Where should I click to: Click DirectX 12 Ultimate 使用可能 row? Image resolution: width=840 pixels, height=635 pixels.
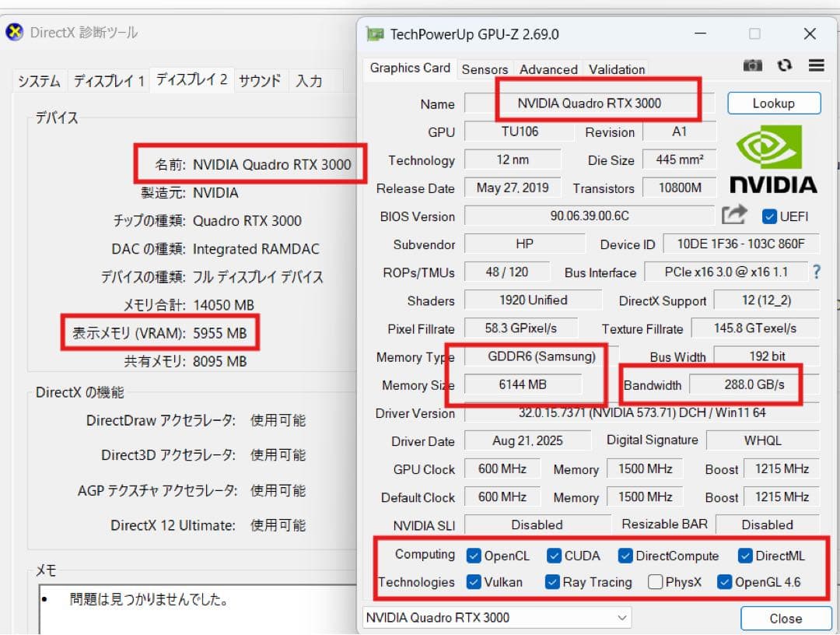coord(208,525)
